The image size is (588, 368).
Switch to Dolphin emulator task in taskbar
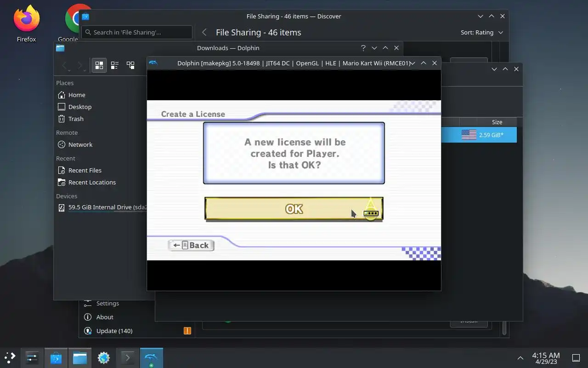[151, 357]
